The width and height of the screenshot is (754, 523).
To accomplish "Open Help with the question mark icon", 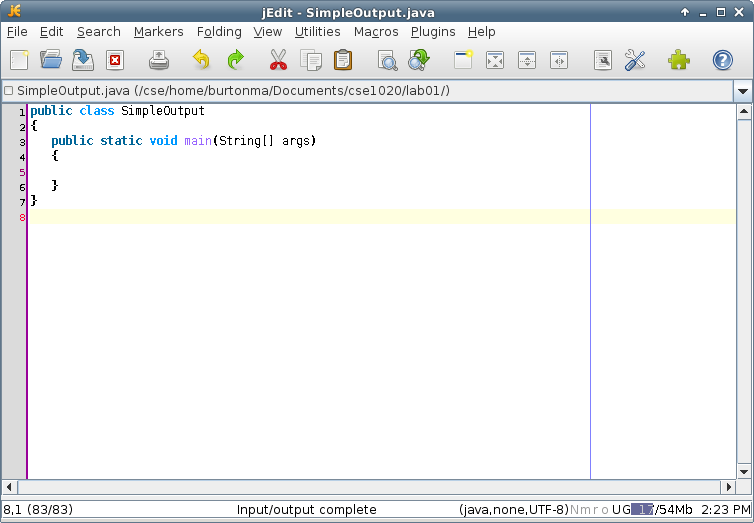I will (723, 61).
